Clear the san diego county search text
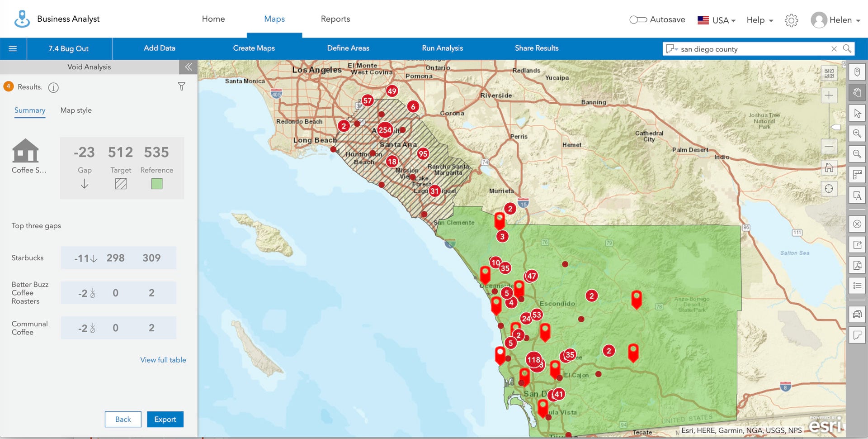Screen dimensions: 868x439 click(x=834, y=49)
